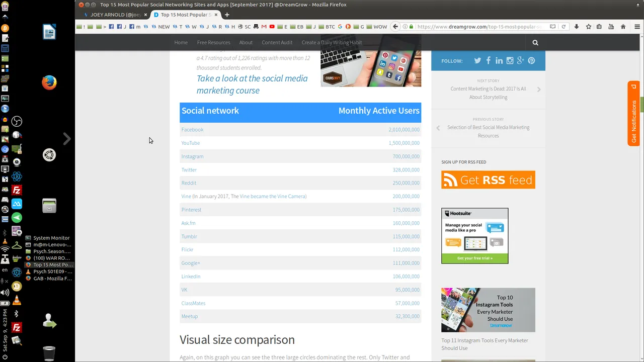Open DreamGrow's Facebook follow icon
Viewport: 644px width, 362px height.
[488, 60]
